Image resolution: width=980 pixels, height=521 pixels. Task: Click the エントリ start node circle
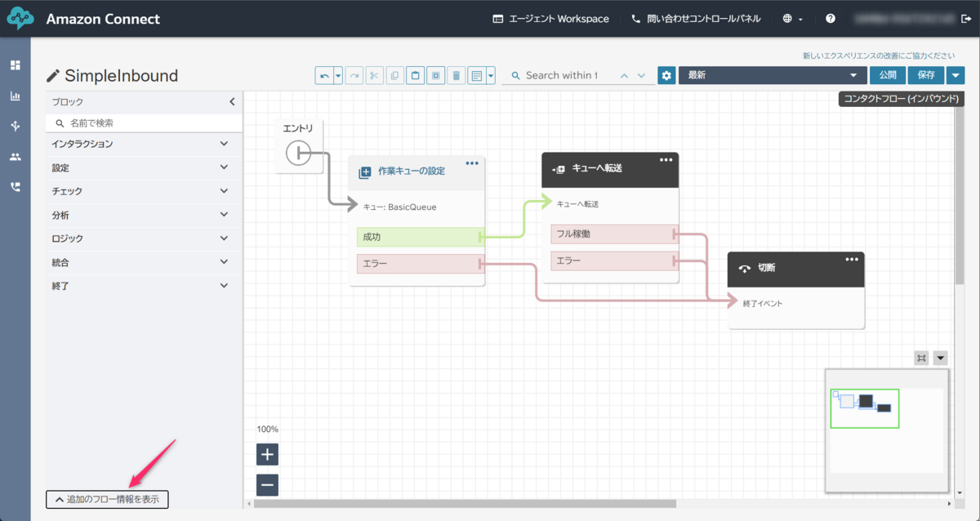pos(298,153)
